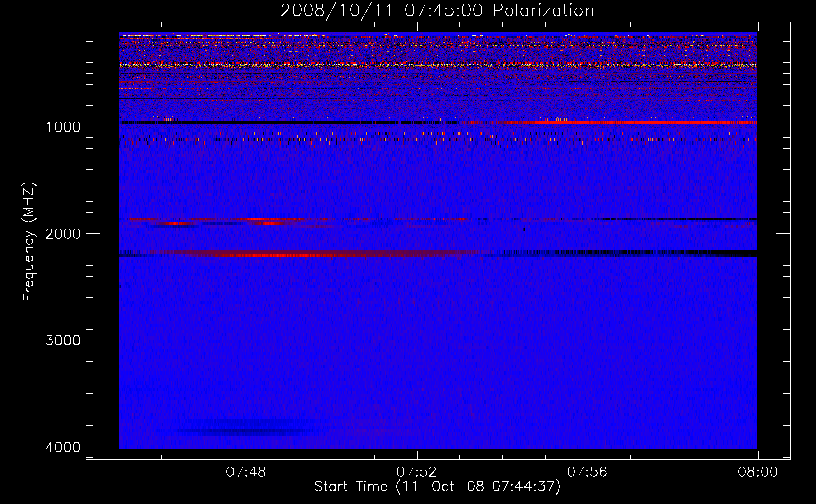Click the plot title '2008/10/11 07:45:00 Polarization'

click(437, 10)
